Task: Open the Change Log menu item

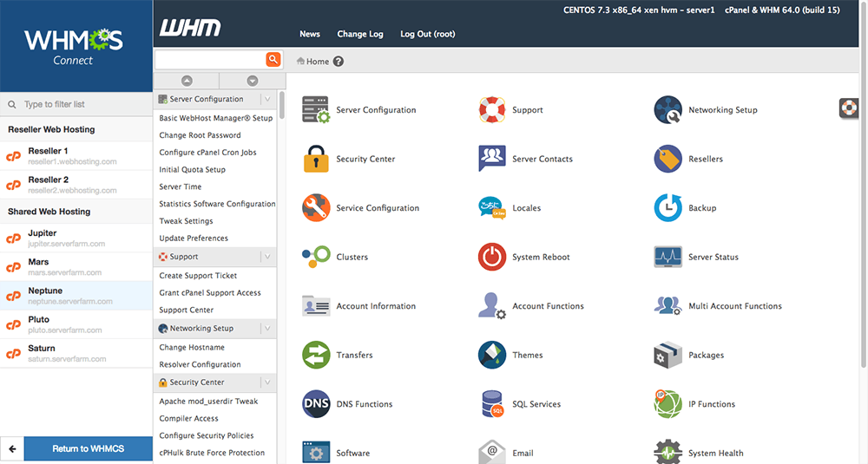Action: (x=359, y=34)
